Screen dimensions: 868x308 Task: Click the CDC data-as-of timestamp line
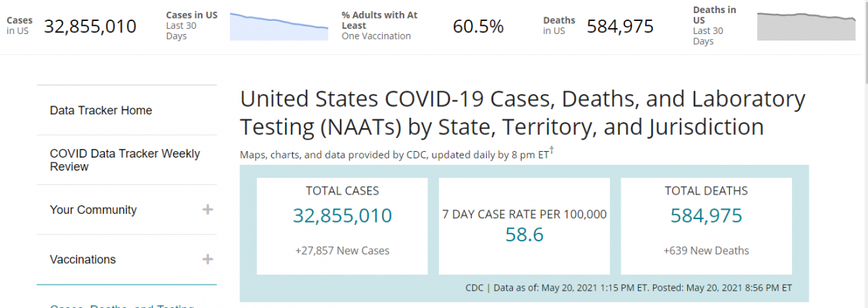point(629,288)
